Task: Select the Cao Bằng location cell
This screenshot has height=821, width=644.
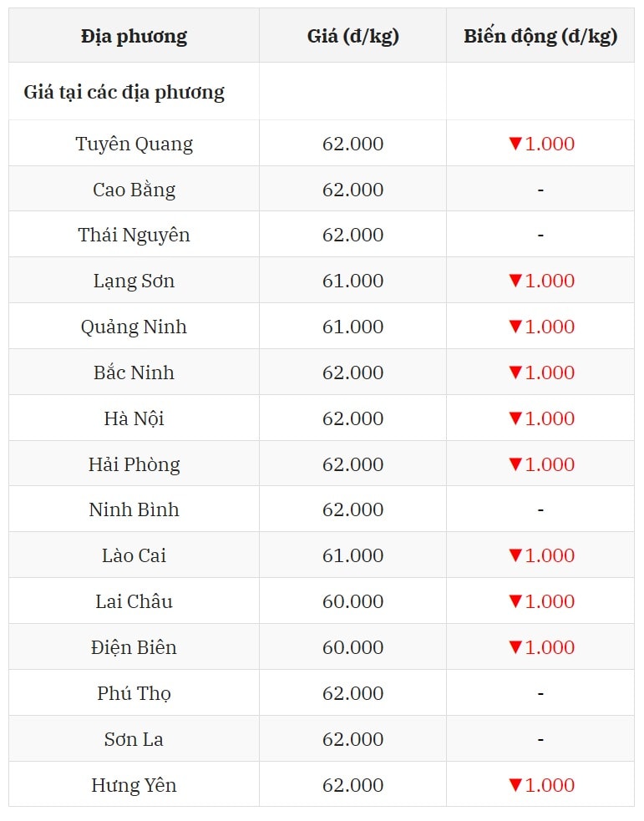Action: click(x=134, y=189)
